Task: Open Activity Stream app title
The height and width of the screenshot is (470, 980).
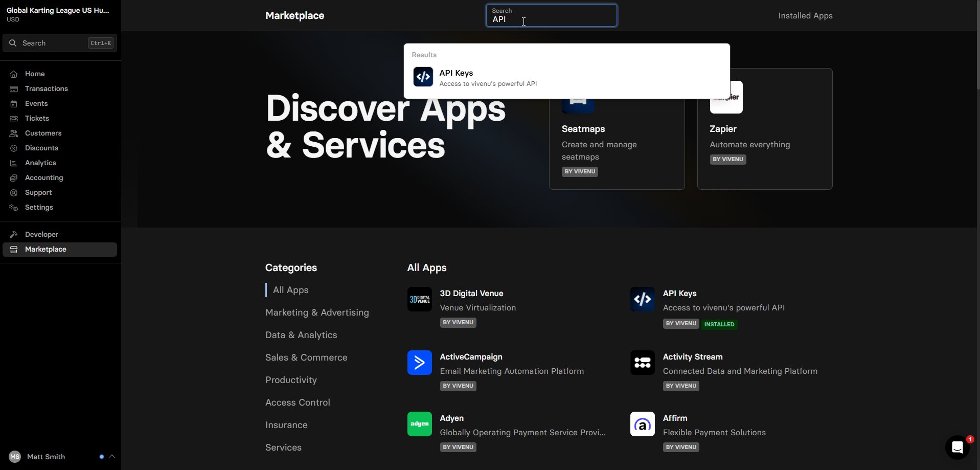Action: click(692, 357)
